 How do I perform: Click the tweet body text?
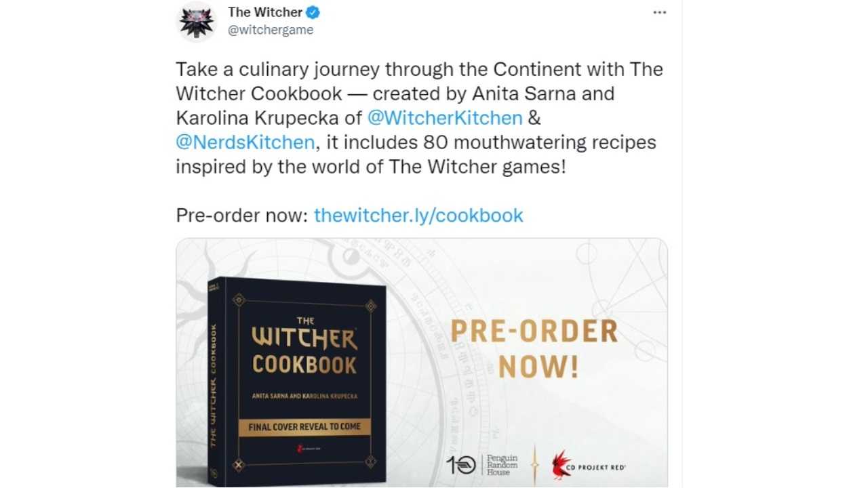pyautogui.click(x=419, y=118)
